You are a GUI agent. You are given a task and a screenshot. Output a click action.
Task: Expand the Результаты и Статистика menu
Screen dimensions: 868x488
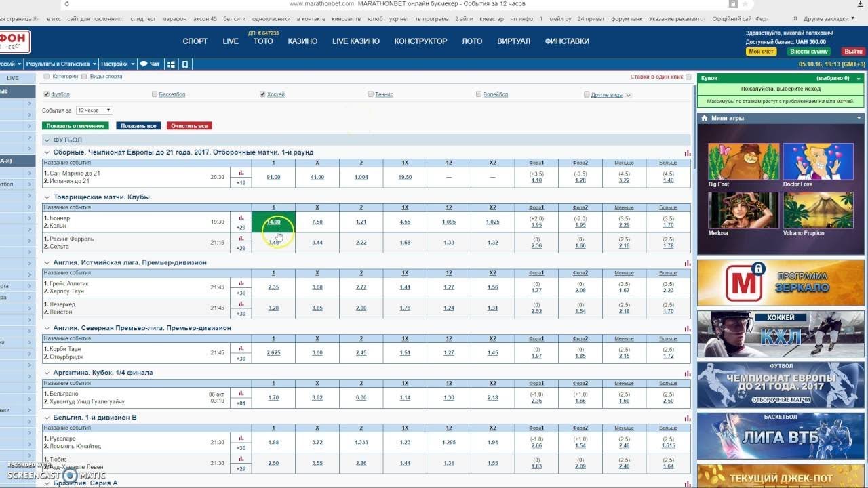click(61, 64)
